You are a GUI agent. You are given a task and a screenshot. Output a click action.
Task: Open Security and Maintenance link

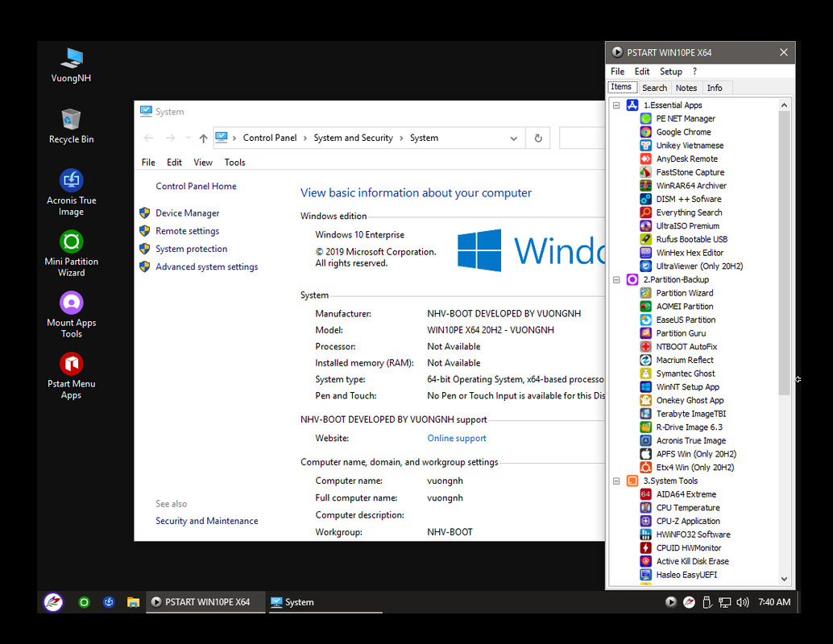click(207, 521)
